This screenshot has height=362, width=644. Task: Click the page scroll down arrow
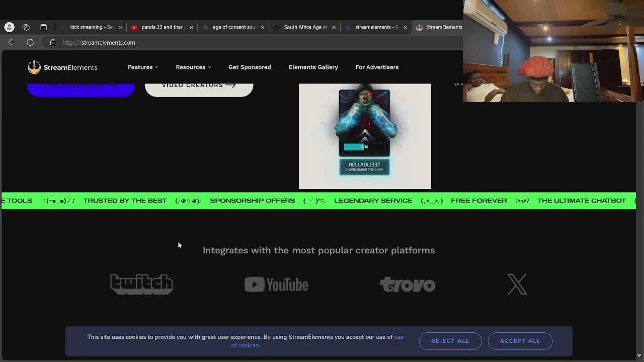639,356
